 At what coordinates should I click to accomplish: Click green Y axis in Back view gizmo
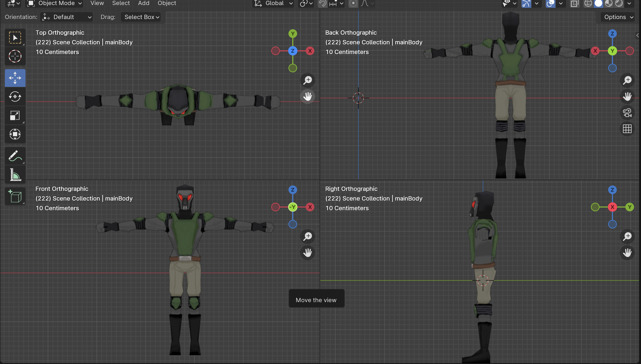point(612,51)
